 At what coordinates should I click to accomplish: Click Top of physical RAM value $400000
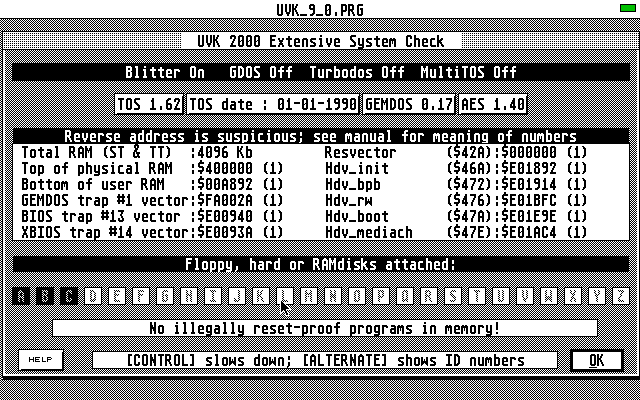tap(224, 169)
